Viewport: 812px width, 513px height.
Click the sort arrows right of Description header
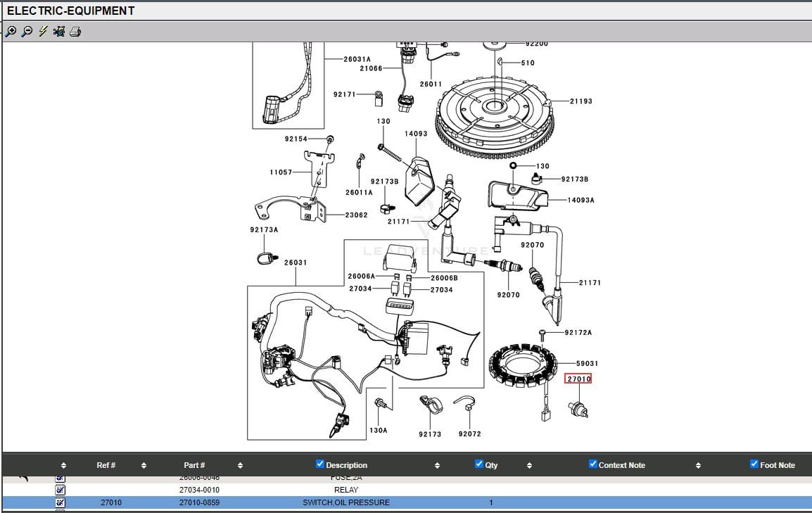coord(437,465)
